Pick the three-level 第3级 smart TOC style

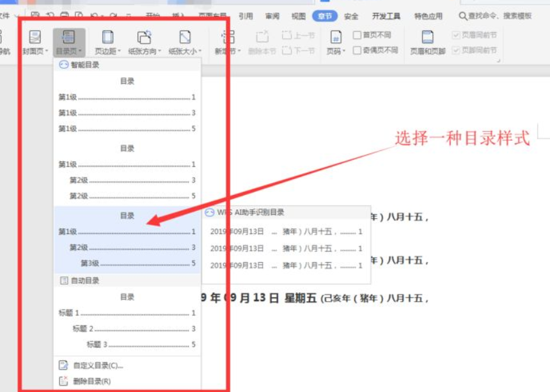127,240
